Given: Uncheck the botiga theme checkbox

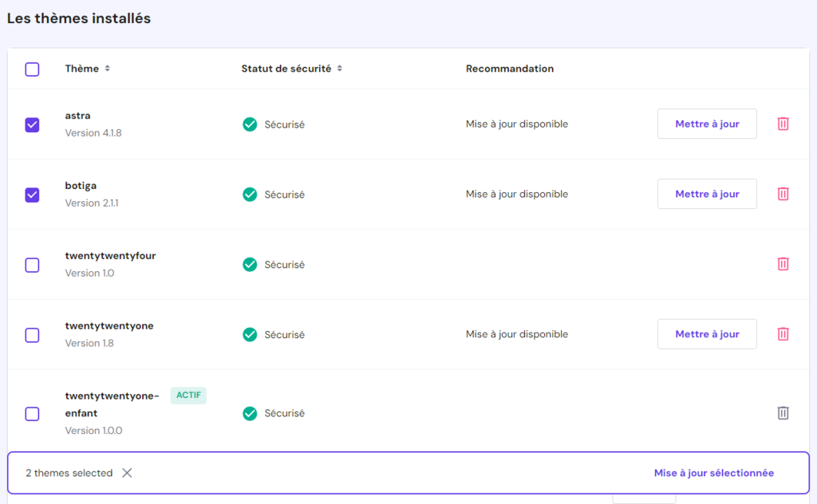Looking at the screenshot, I should [x=32, y=195].
